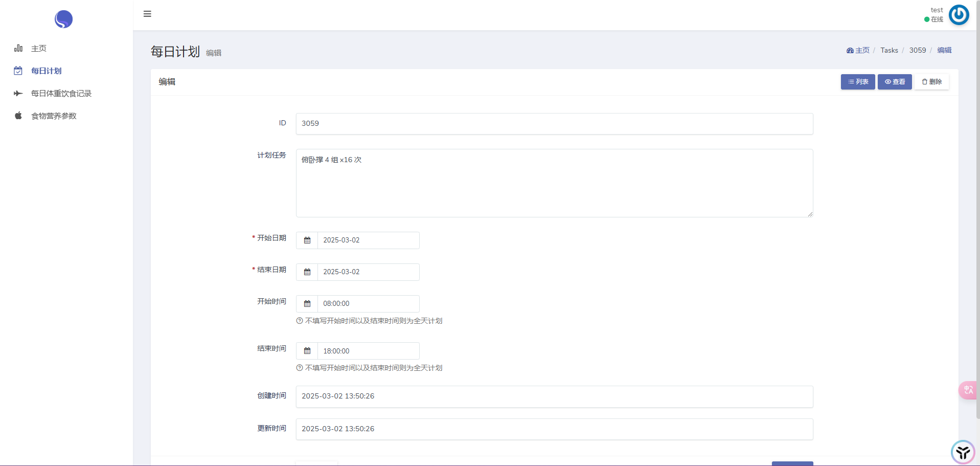Click the 开始日期 date input
The image size is (980, 466).
point(368,240)
